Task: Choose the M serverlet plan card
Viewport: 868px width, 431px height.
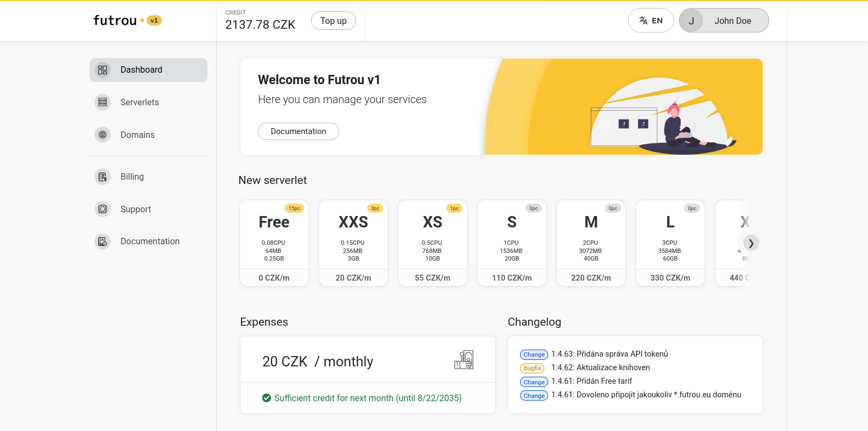Action: [591, 243]
